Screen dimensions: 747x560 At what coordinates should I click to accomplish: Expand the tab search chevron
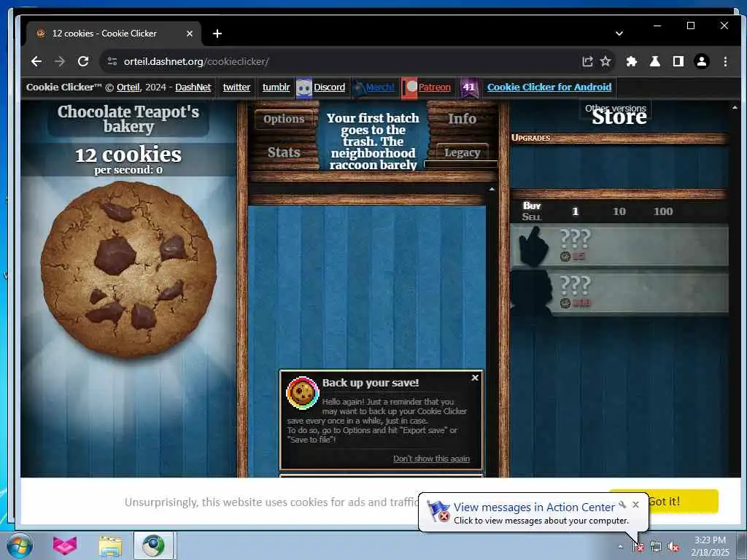point(619,34)
